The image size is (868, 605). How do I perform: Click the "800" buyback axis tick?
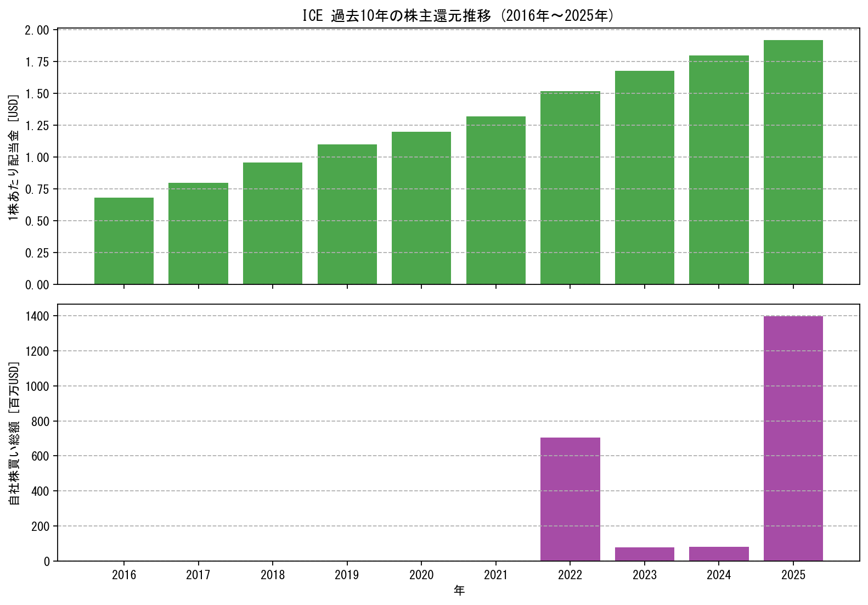[41, 422]
